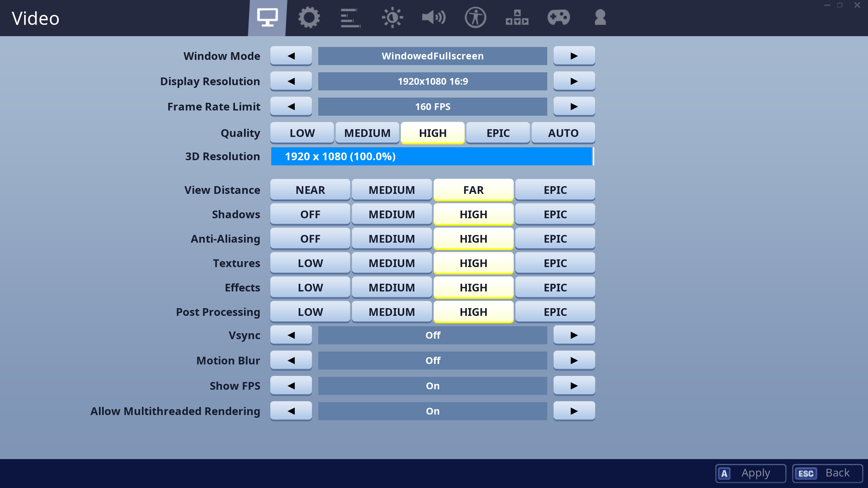Click the Apply button
Screen dimensions: 868x488
point(750,473)
